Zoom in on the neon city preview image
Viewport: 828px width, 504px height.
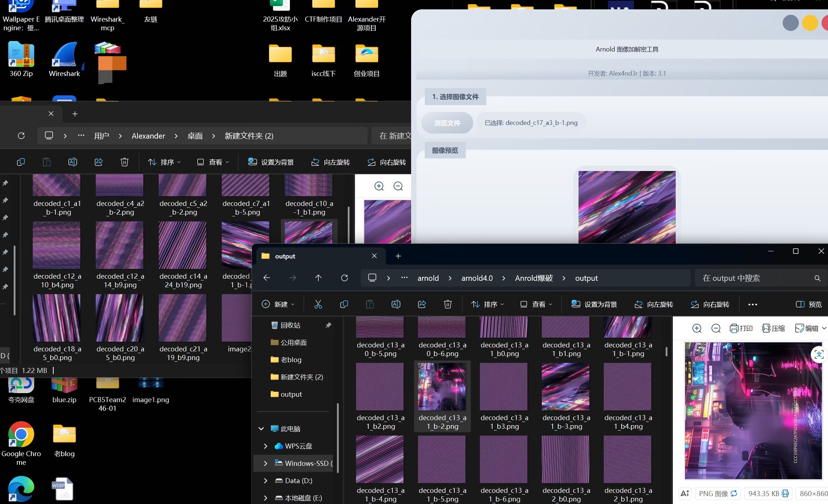[x=697, y=328]
